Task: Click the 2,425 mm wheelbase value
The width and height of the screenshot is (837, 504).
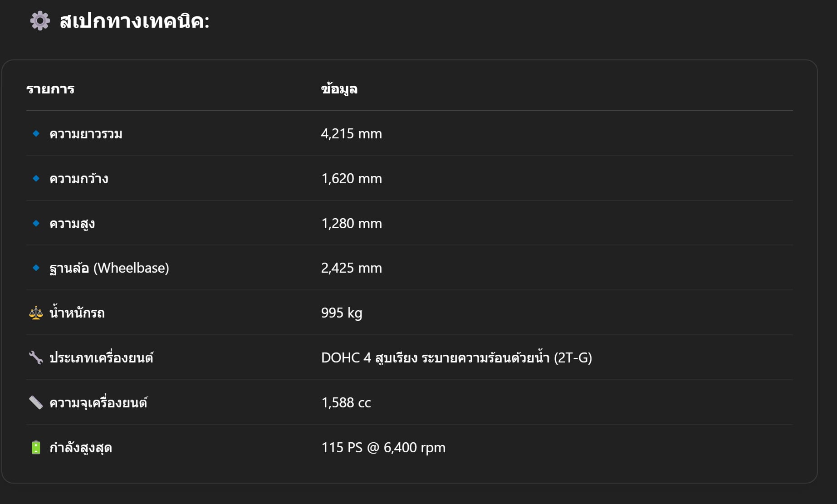Action: coord(352,268)
